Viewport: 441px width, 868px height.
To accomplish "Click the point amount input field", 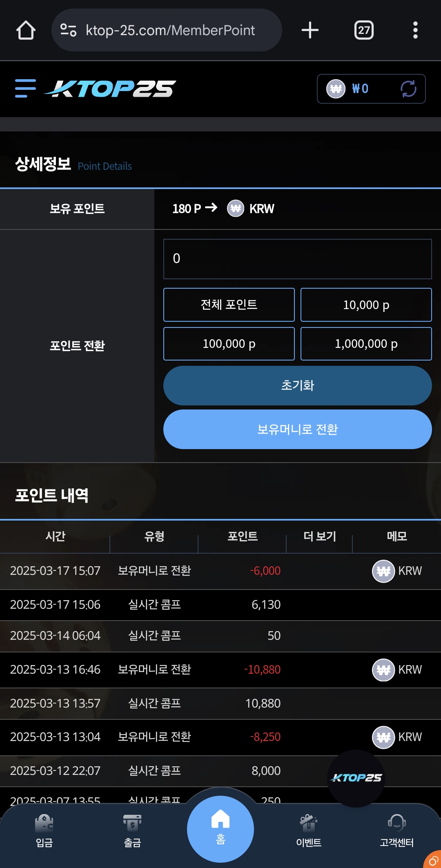I will click(297, 259).
